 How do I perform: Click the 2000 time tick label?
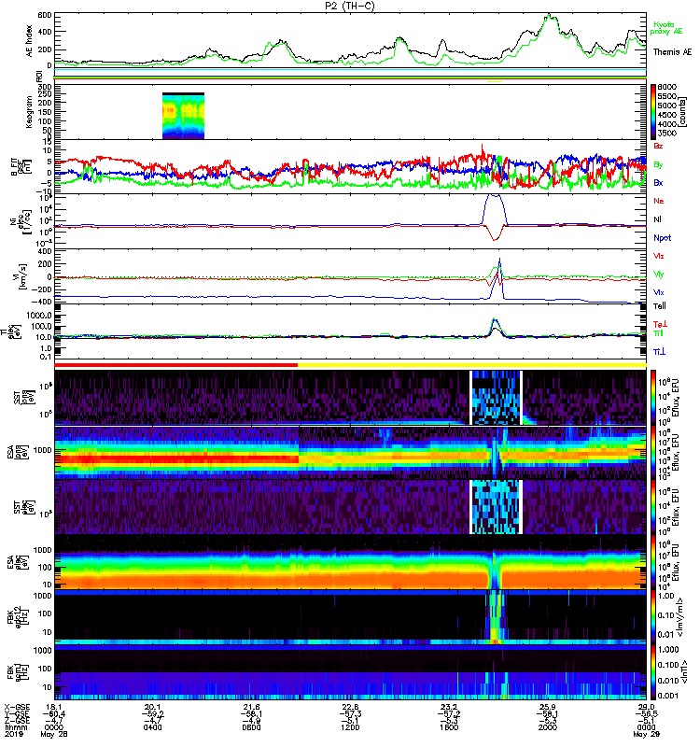[x=548, y=727]
